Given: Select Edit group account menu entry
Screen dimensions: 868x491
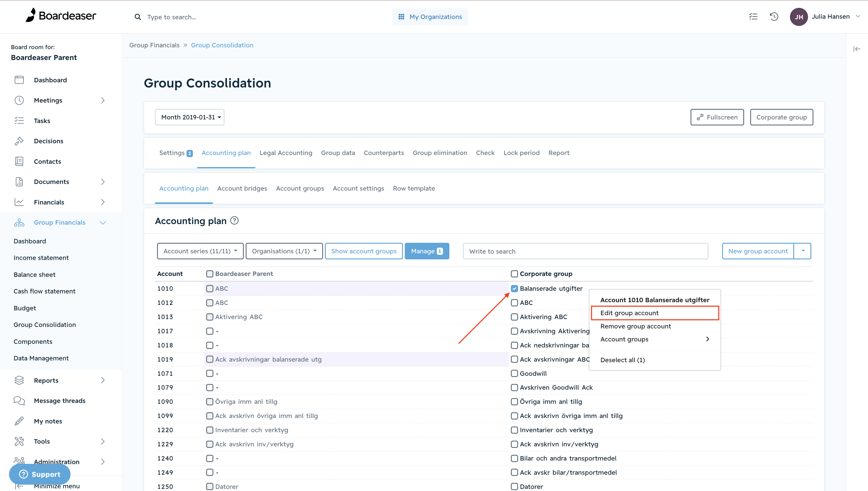Looking at the screenshot, I should [x=655, y=313].
